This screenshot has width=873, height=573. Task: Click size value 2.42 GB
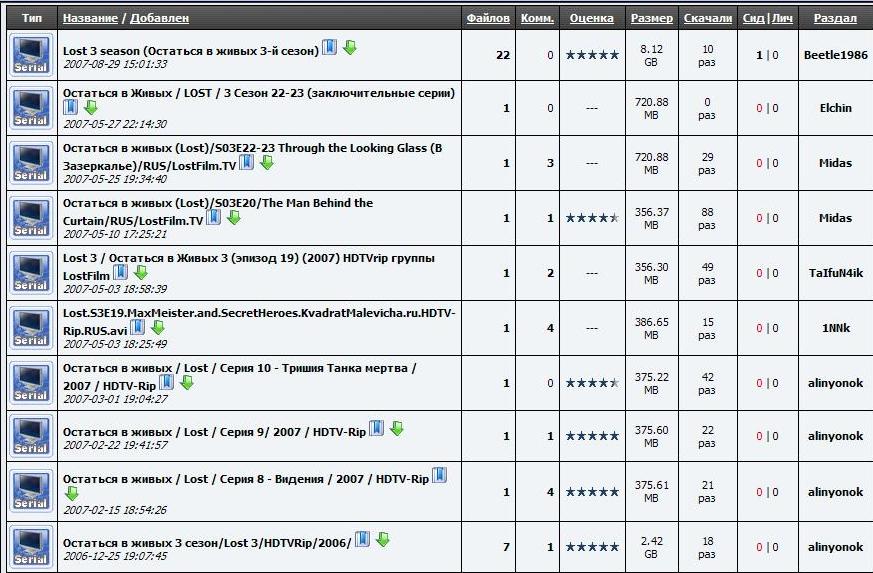[x=651, y=547]
